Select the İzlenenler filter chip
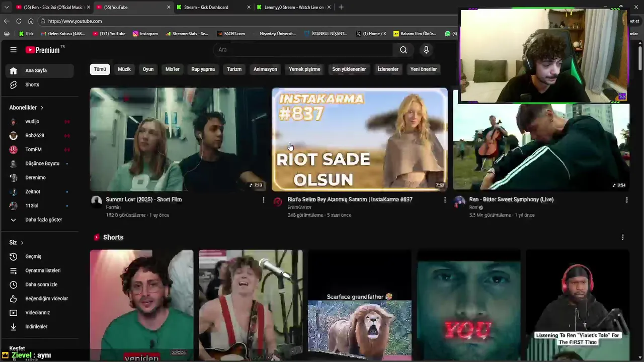Image resolution: width=644 pixels, height=362 pixels. [388, 69]
